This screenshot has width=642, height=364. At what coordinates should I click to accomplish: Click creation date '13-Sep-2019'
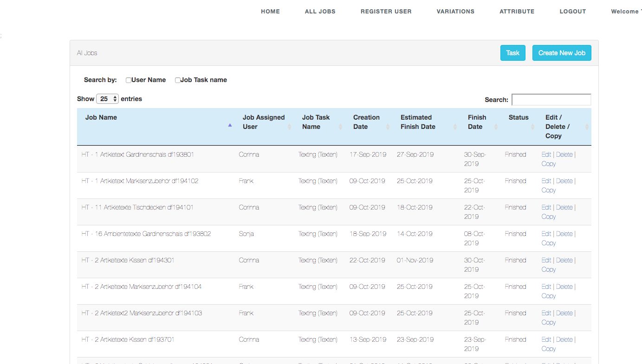pyautogui.click(x=368, y=339)
